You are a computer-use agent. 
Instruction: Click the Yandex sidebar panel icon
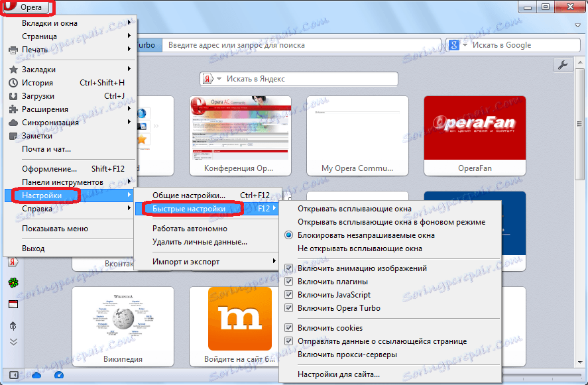coord(13,262)
